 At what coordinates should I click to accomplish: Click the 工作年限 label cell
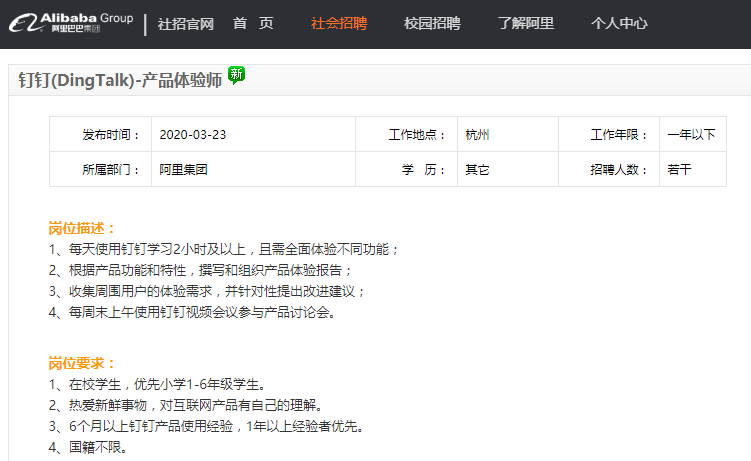click(x=609, y=135)
